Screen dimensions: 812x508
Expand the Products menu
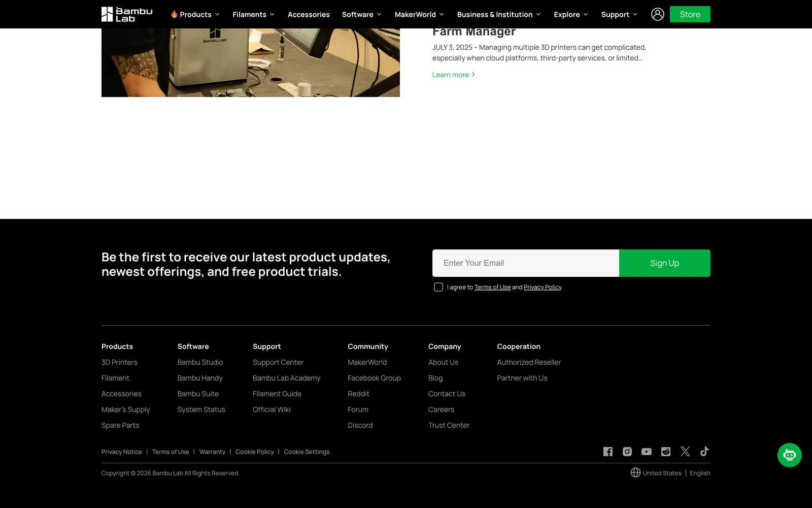[x=195, y=14]
